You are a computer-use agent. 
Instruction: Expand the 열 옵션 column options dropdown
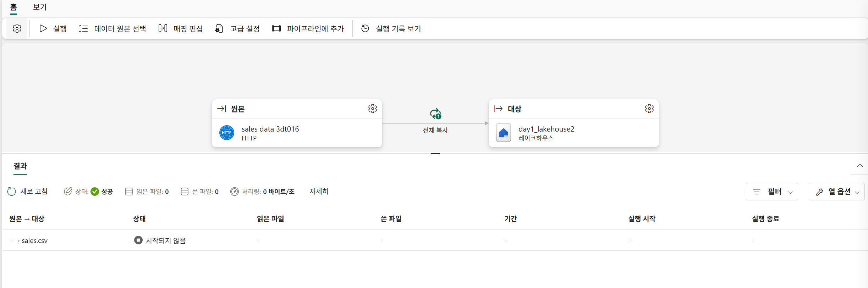click(x=836, y=192)
